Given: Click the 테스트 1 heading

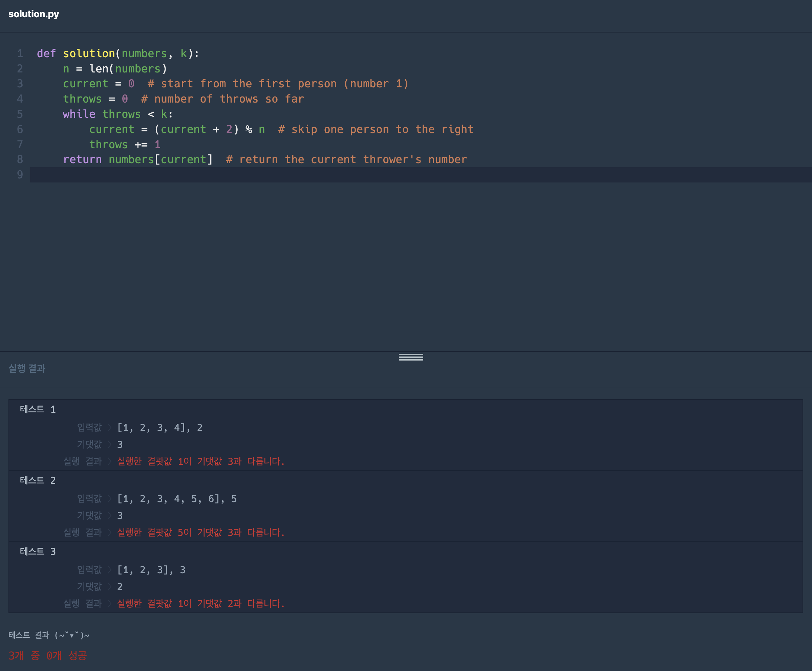Looking at the screenshot, I should (x=38, y=409).
